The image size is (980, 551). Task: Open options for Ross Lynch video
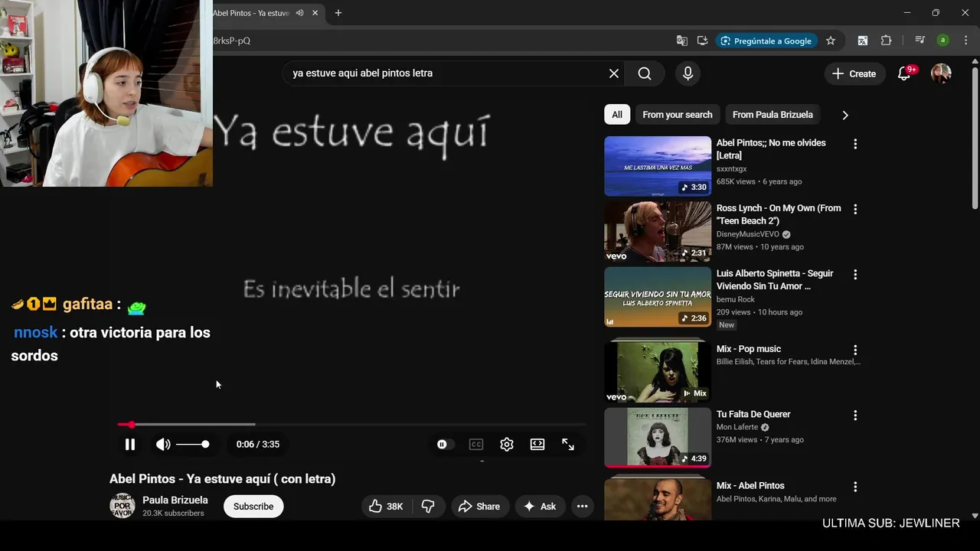click(855, 209)
